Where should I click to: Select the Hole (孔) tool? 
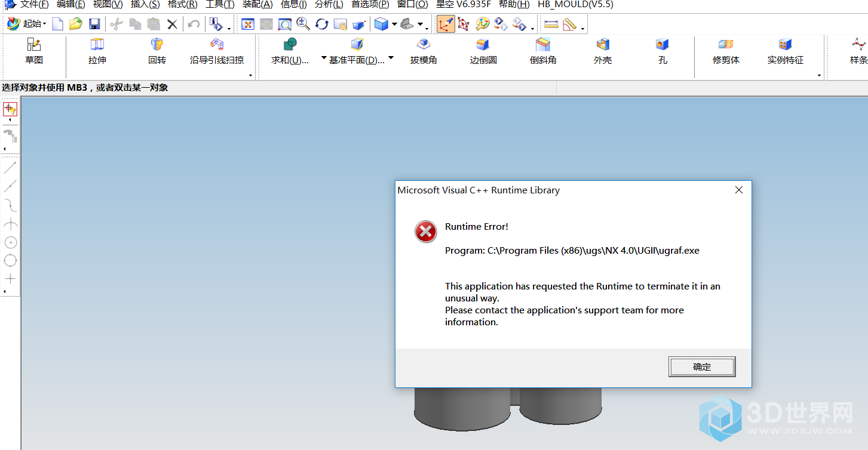(x=662, y=51)
